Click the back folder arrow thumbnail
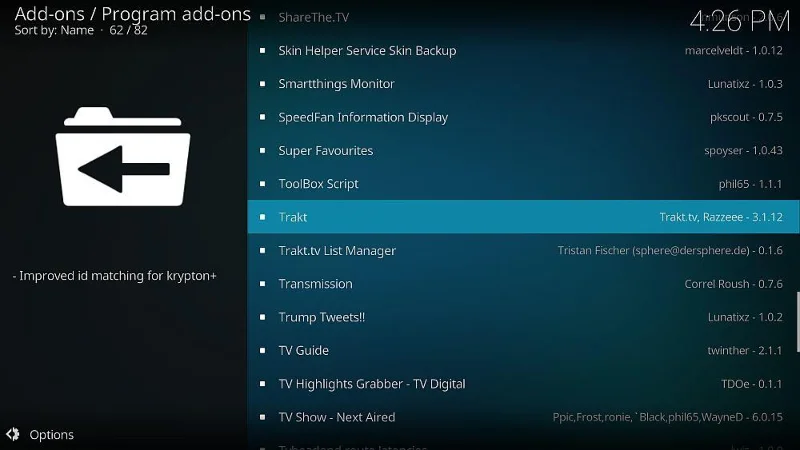The width and height of the screenshot is (800, 450). pos(122,157)
